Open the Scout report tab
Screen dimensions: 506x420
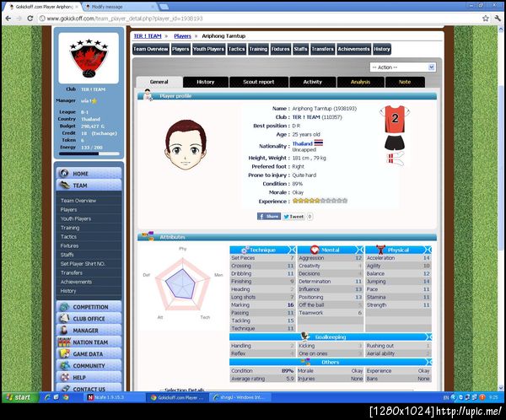(259, 82)
